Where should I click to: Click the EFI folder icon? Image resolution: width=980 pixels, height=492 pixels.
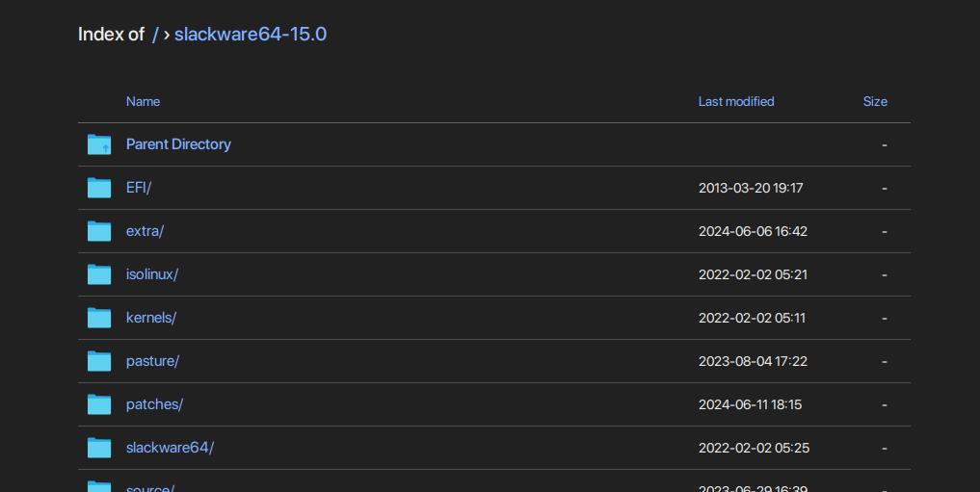(98, 188)
